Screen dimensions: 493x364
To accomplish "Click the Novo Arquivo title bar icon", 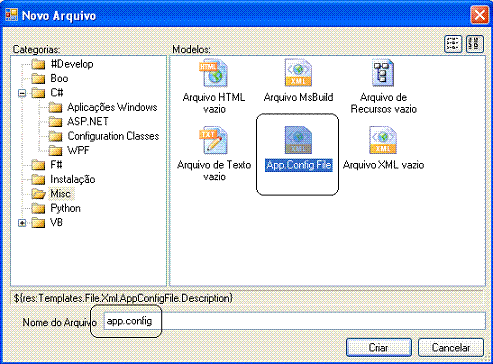I will (12, 15).
